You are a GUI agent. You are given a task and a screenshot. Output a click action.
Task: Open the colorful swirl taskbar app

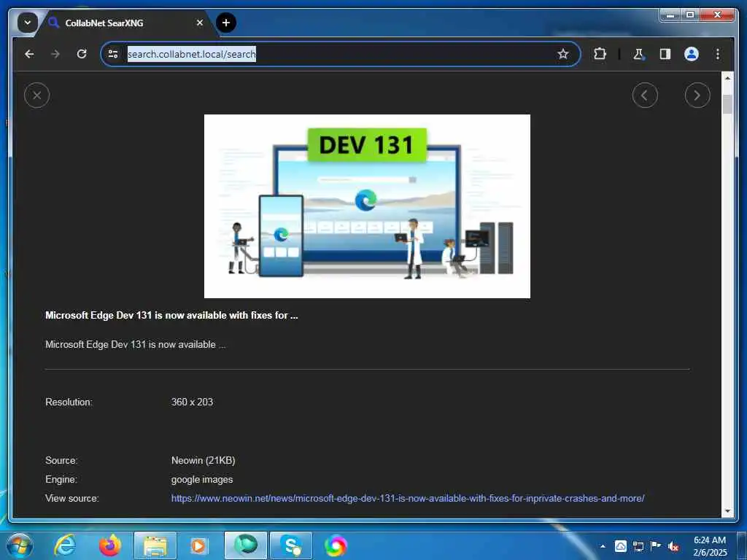(x=336, y=545)
